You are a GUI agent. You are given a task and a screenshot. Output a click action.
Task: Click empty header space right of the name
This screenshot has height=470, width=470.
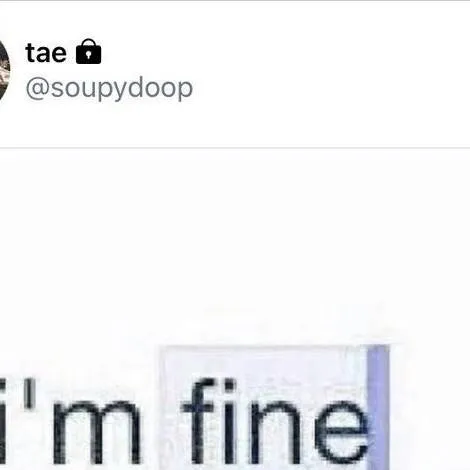pos(287,52)
